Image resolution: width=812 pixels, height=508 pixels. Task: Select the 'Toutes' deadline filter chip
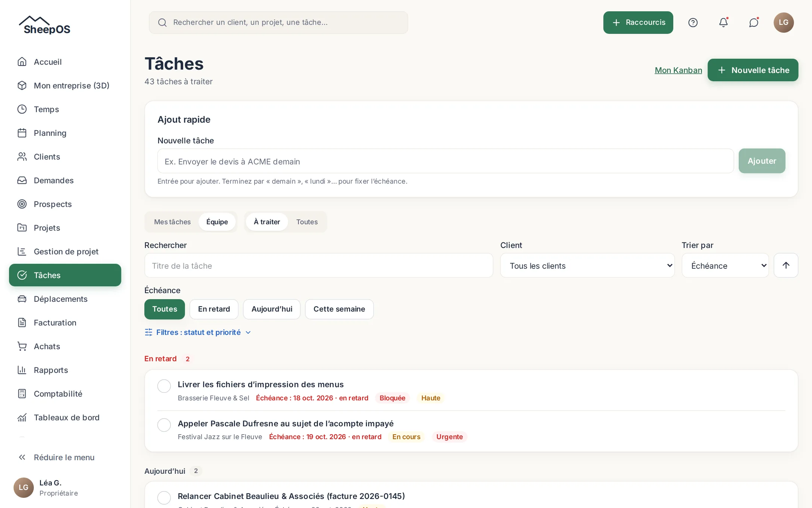(x=165, y=309)
